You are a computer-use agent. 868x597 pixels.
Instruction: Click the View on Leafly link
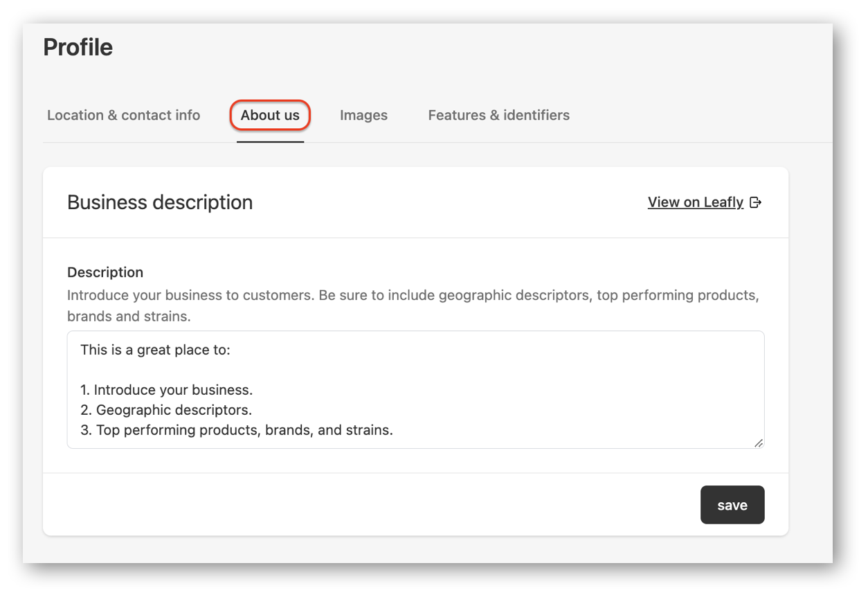coord(696,202)
